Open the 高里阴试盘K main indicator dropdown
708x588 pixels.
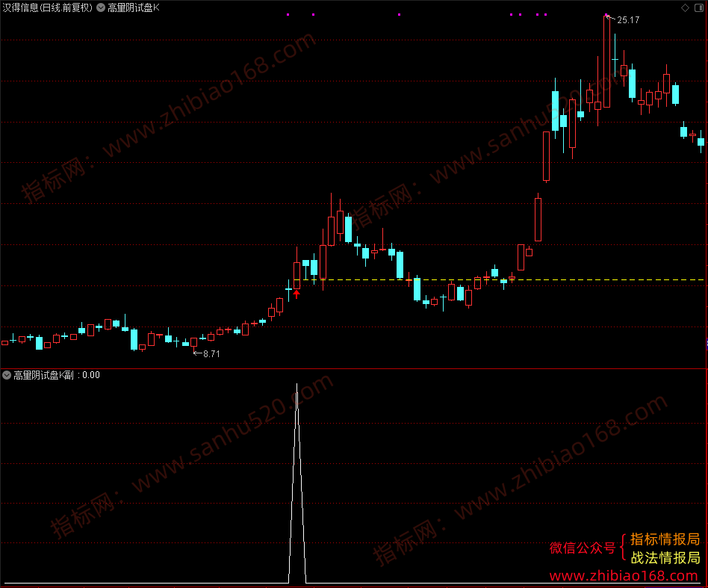(101, 7)
